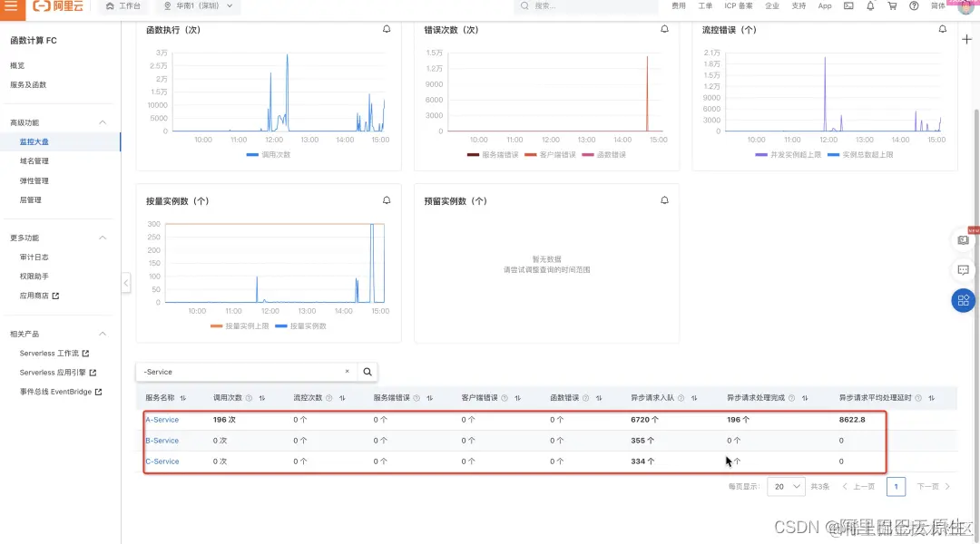Click the top search box
980x544 pixels.
point(585,5)
